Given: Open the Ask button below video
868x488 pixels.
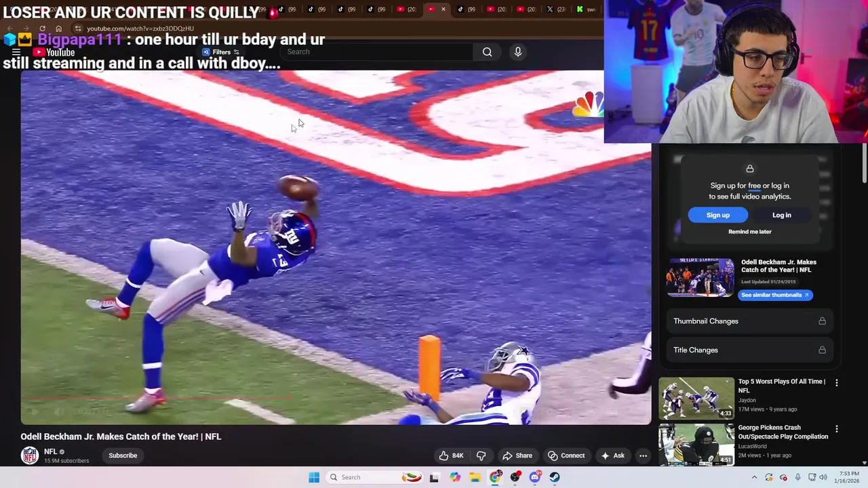Looking at the screenshot, I should tap(612, 455).
